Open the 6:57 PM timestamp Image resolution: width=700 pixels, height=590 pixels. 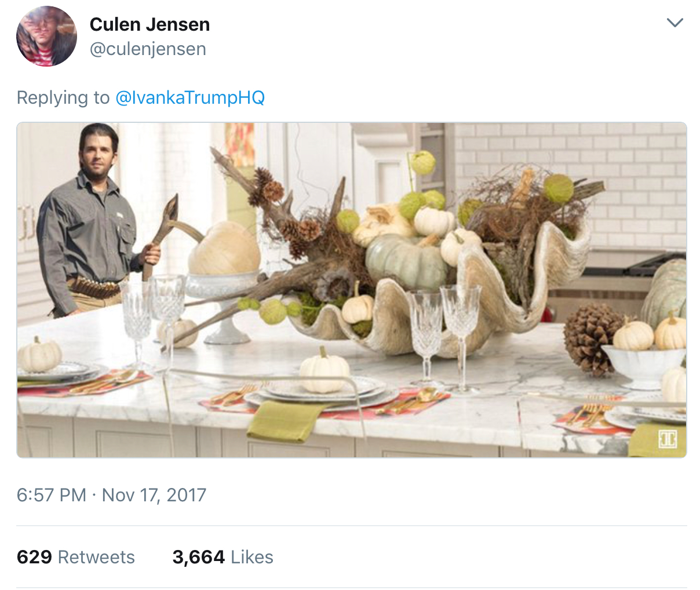(x=52, y=495)
